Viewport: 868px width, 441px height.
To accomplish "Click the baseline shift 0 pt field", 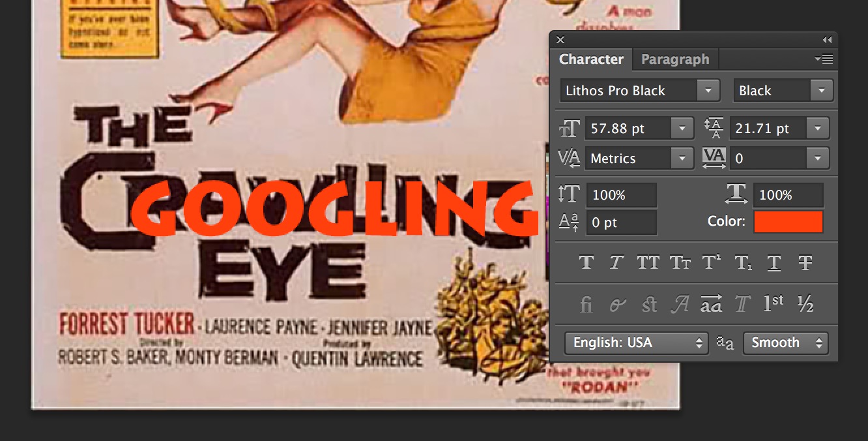I will (x=620, y=222).
